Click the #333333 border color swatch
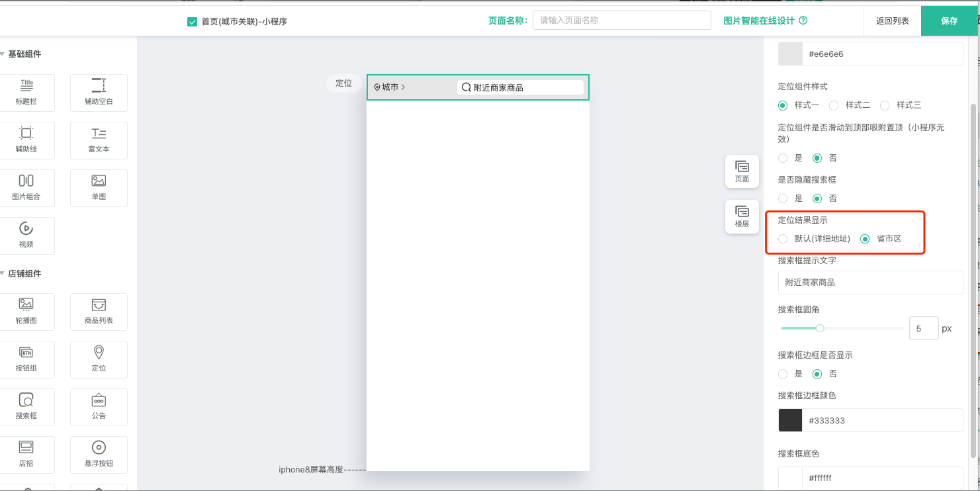980x491 pixels. 790,420
